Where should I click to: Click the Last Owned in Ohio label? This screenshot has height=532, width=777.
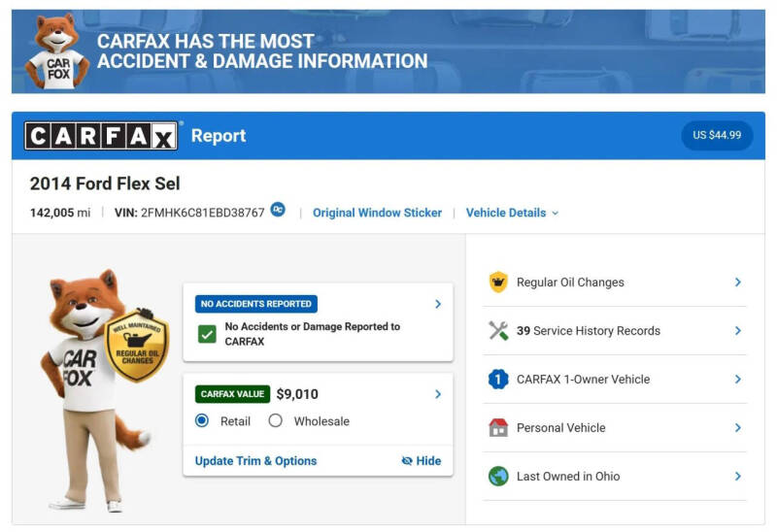[568, 477]
